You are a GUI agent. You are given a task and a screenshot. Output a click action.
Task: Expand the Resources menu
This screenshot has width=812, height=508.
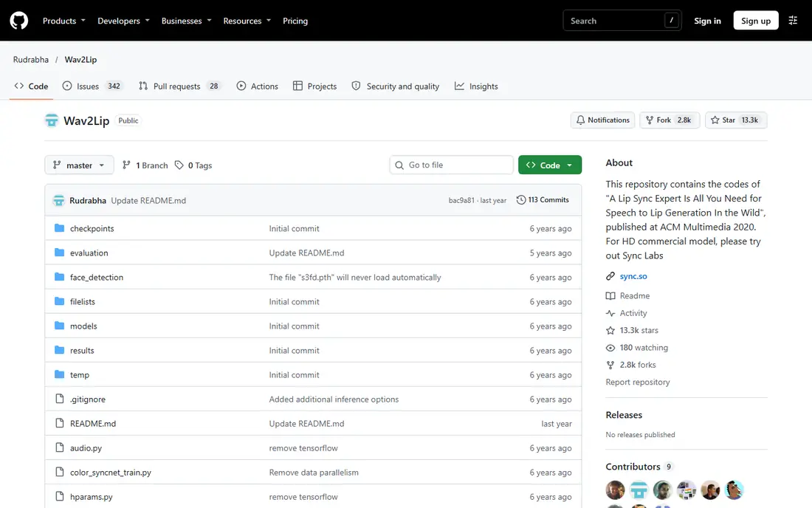point(247,21)
